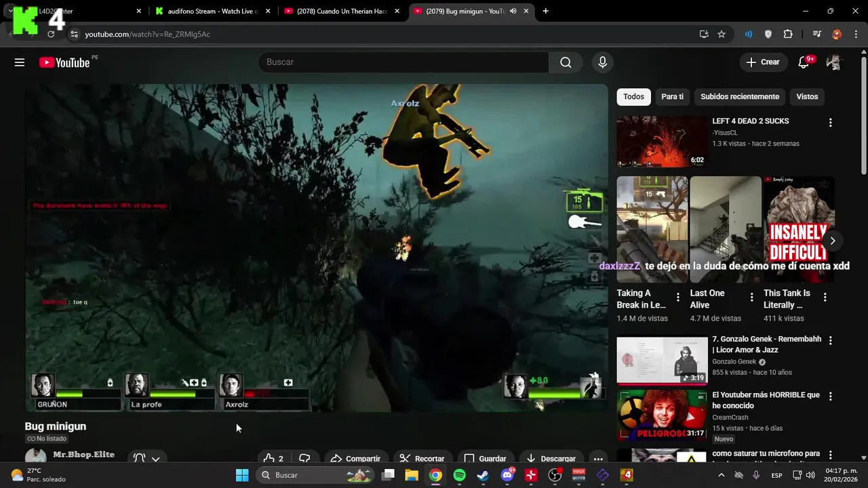Select the Para ti filter chip

(673, 97)
